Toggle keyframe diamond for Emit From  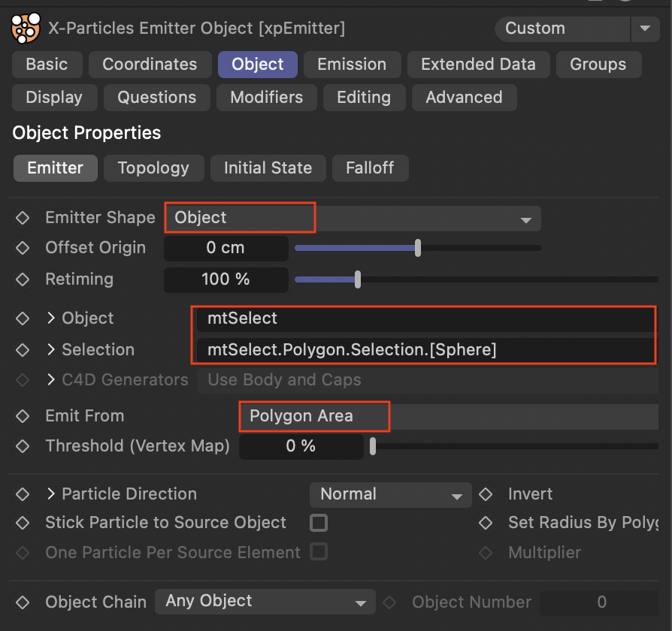(x=23, y=416)
